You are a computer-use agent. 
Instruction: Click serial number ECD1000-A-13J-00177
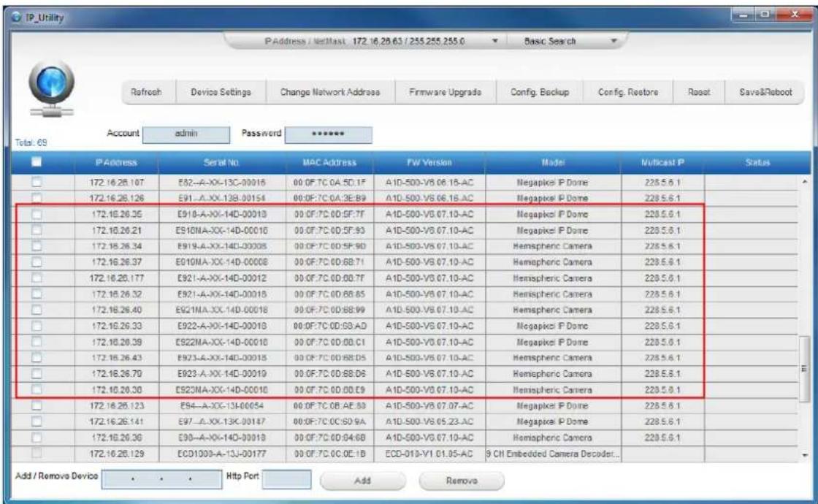click(x=222, y=454)
